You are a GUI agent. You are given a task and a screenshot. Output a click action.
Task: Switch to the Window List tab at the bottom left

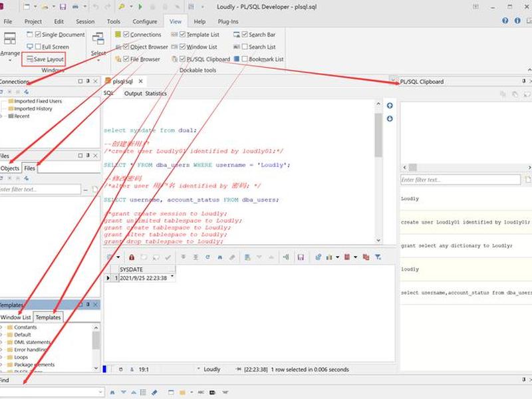(x=15, y=317)
